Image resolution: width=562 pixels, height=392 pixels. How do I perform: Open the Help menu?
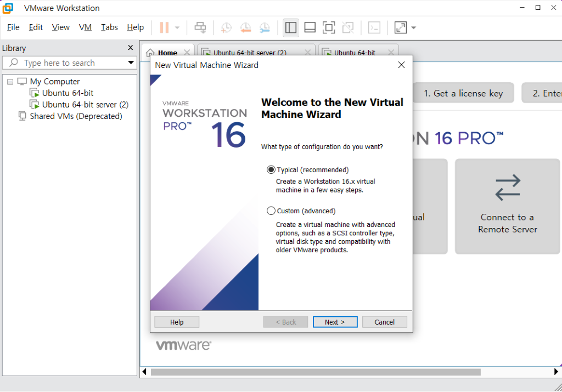click(x=135, y=27)
